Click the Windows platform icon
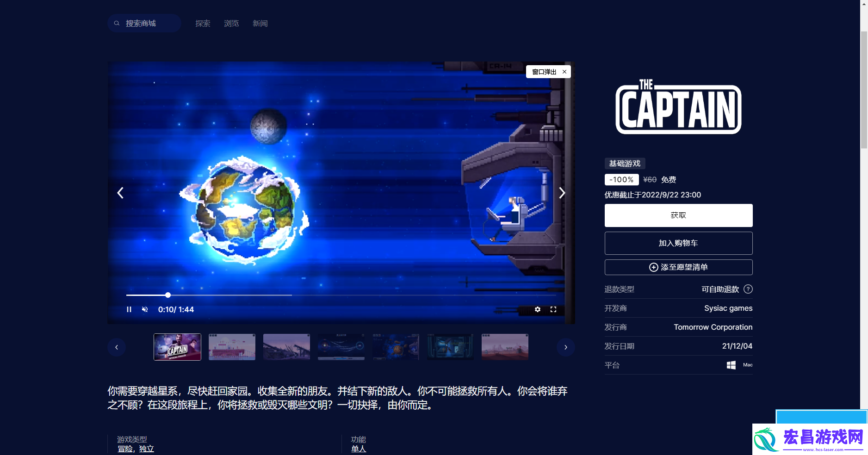Image resolution: width=868 pixels, height=455 pixels. (731, 365)
